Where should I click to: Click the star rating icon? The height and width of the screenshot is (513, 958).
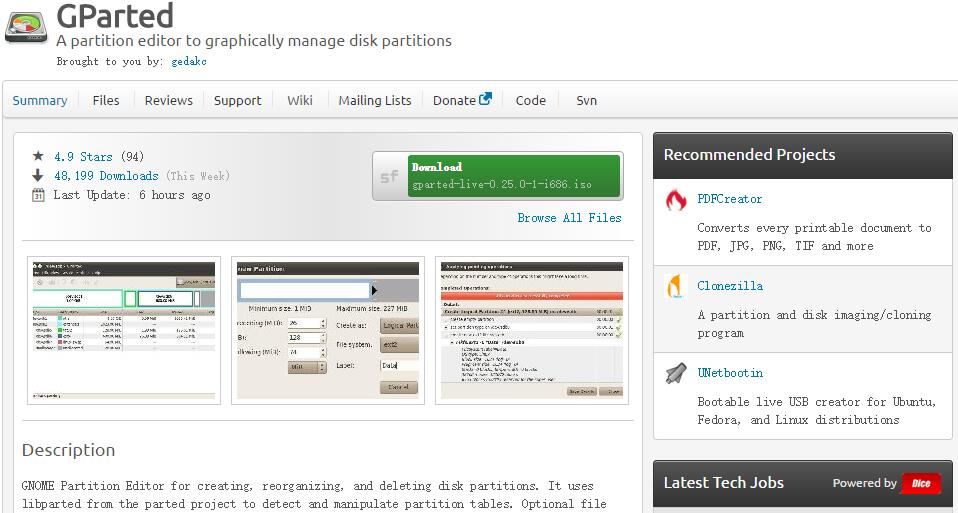pyautogui.click(x=38, y=156)
